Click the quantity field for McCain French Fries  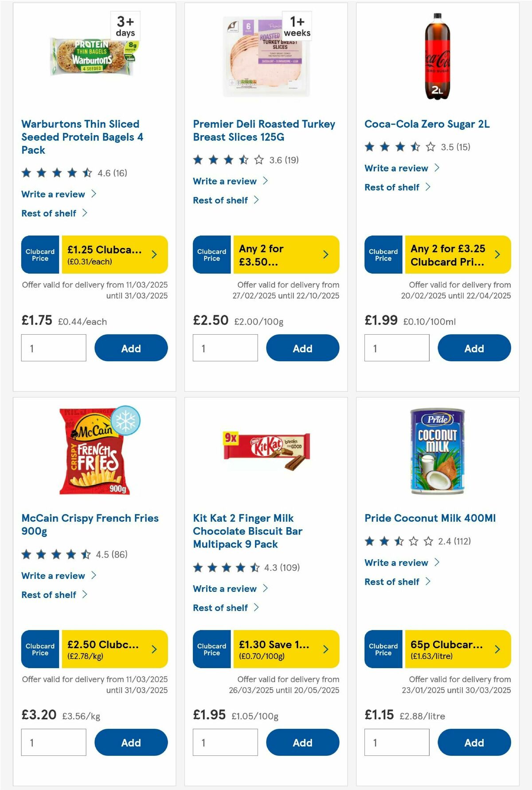[x=53, y=741]
